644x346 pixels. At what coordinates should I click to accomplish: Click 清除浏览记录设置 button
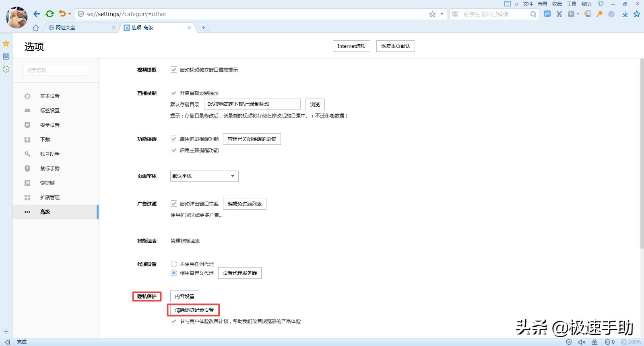click(194, 310)
